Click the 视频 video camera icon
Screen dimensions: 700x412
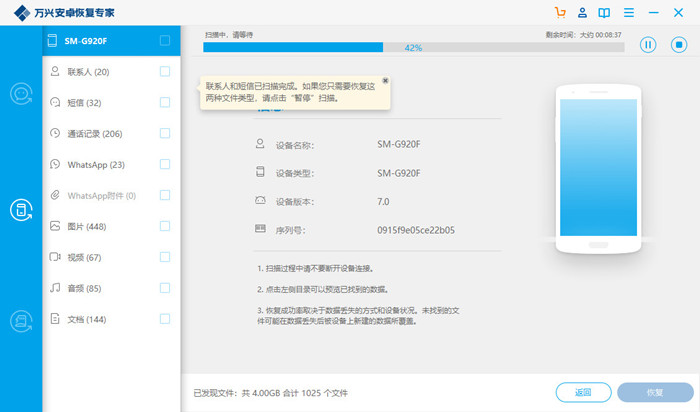pyautogui.click(x=55, y=257)
